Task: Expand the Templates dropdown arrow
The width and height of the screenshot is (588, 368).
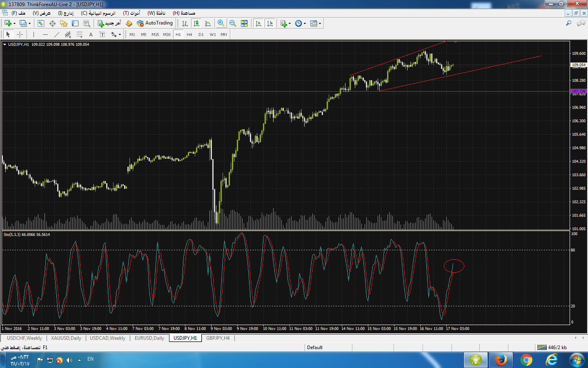Action: click(x=320, y=23)
